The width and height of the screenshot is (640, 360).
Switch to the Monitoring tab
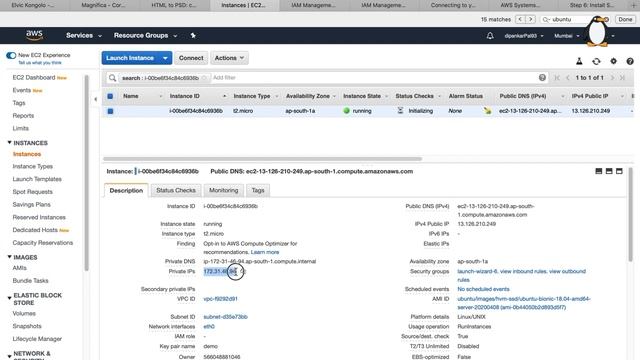click(224, 191)
